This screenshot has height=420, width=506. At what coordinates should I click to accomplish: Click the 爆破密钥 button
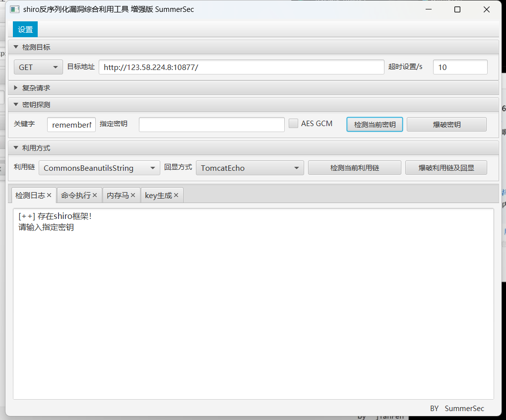point(446,124)
